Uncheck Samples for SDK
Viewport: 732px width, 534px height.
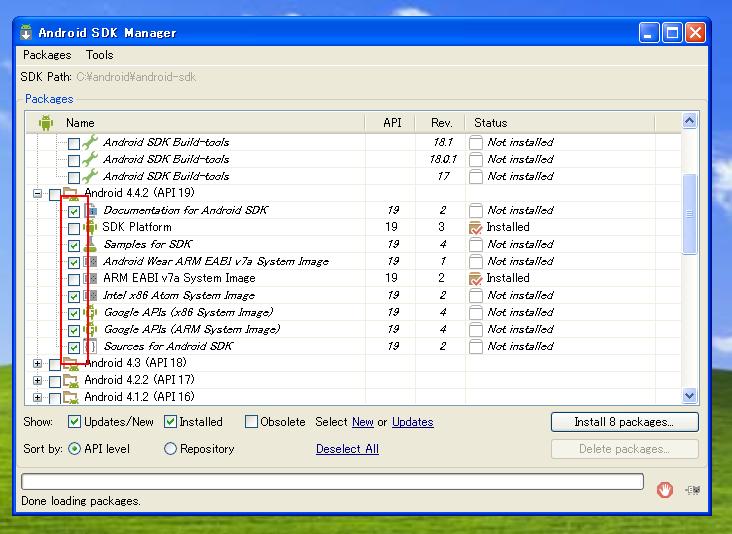(74, 246)
